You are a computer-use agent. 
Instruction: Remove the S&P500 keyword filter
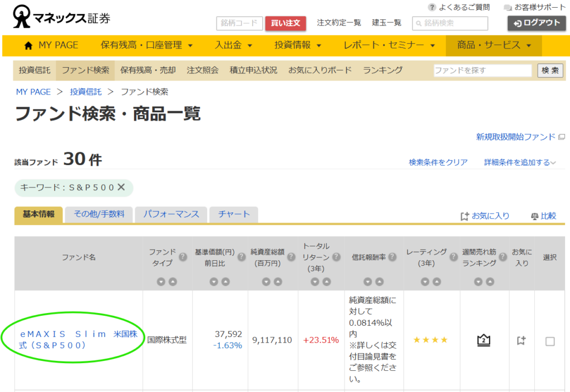point(121,187)
